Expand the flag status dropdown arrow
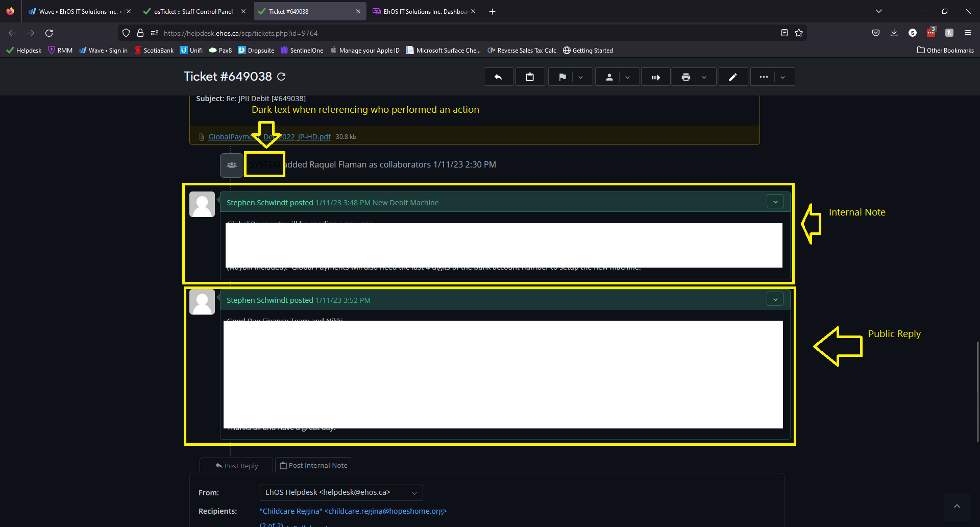The image size is (980, 527). 581,77
